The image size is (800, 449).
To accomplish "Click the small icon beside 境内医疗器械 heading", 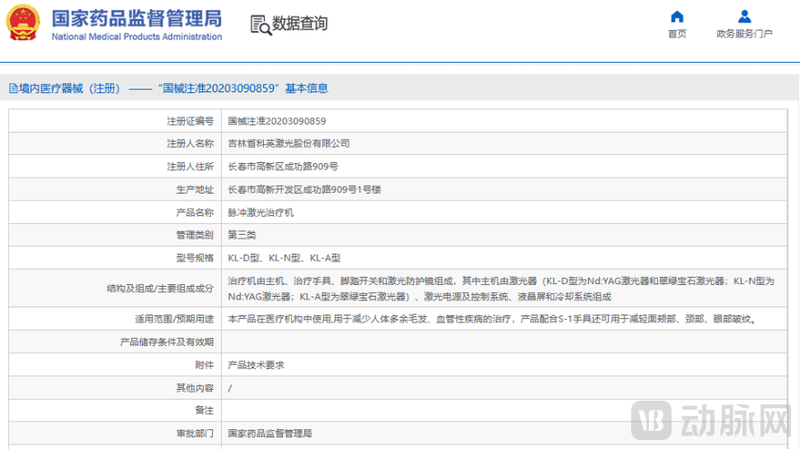I will coord(11,88).
